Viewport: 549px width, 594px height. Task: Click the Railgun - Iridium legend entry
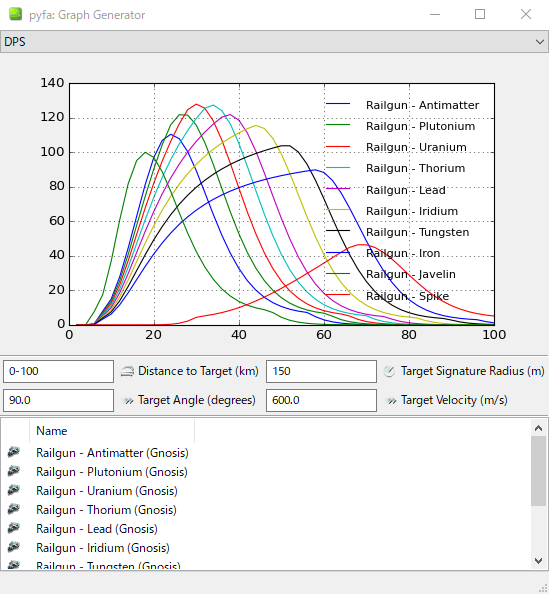coord(392,211)
